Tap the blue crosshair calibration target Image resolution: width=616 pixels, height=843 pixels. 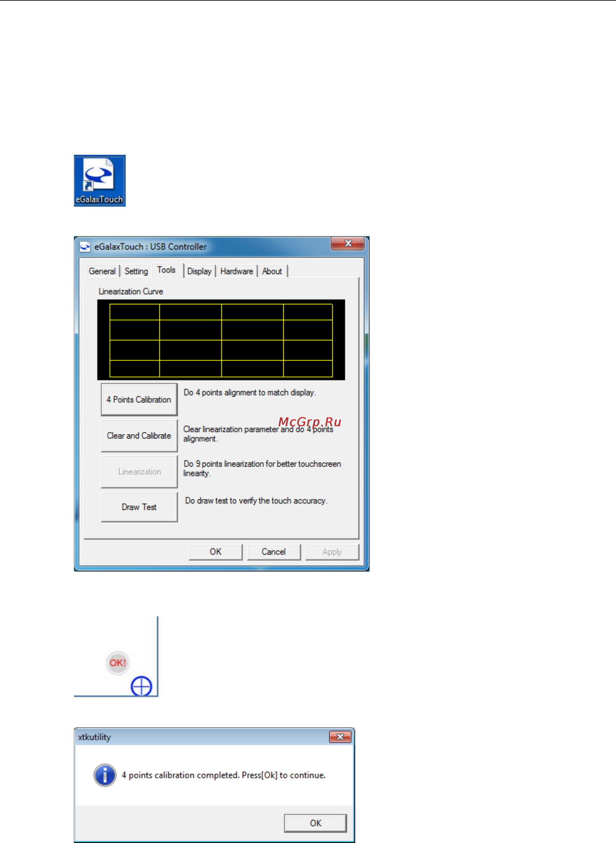(141, 686)
